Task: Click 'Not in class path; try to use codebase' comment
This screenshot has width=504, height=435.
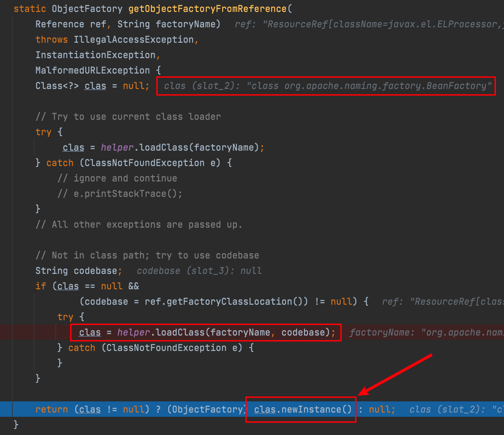Action: [x=147, y=255]
